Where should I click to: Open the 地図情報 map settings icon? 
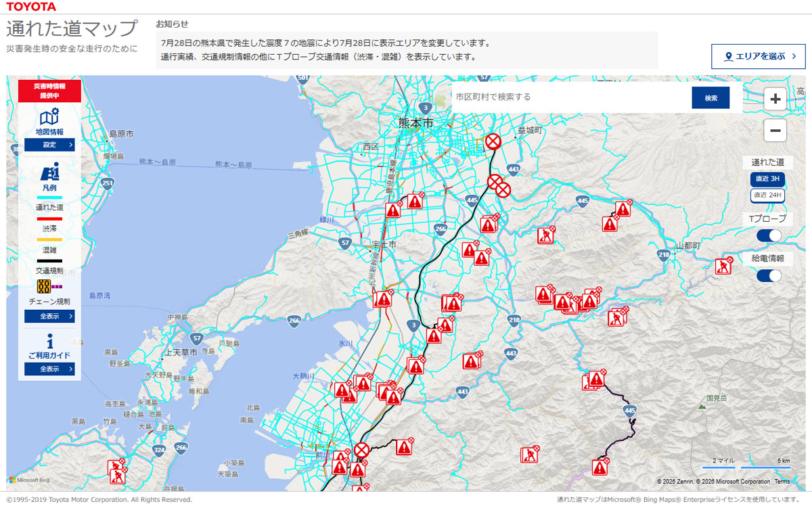coord(49,116)
